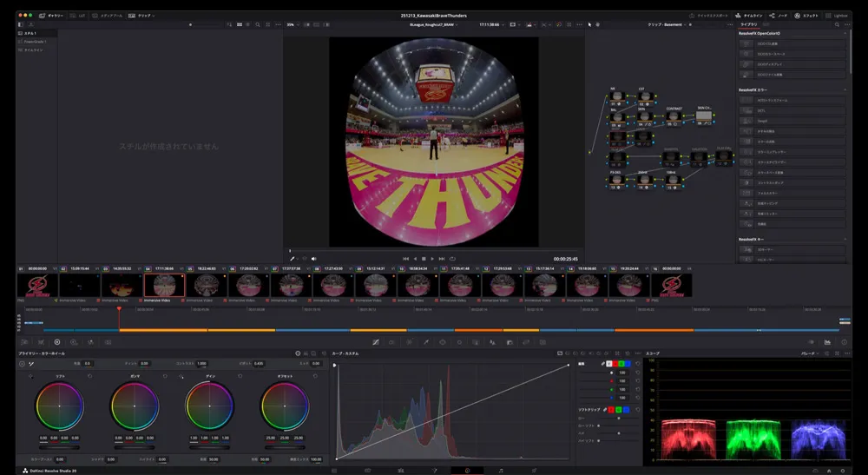The width and height of the screenshot is (868, 475).
Task: Toggle the Clips (クリップ) panel button
Action: (x=141, y=16)
